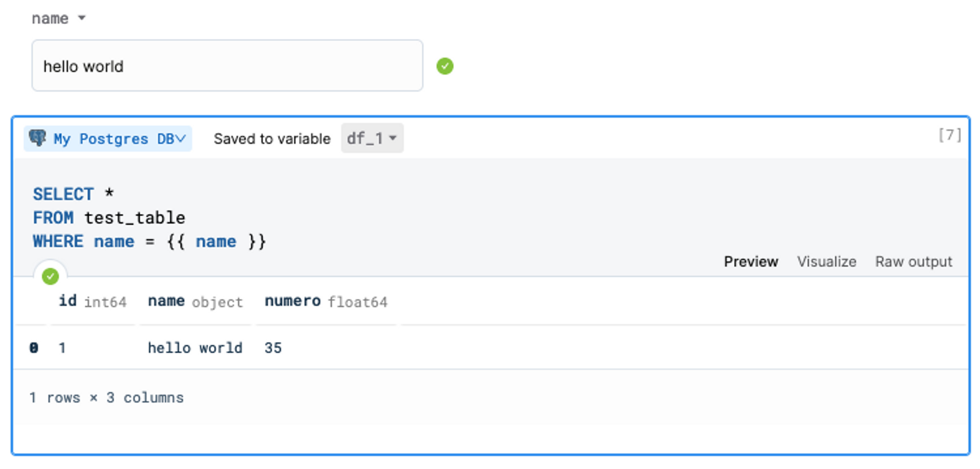
Task: Click green checkmark beside the name input
Action: (445, 66)
